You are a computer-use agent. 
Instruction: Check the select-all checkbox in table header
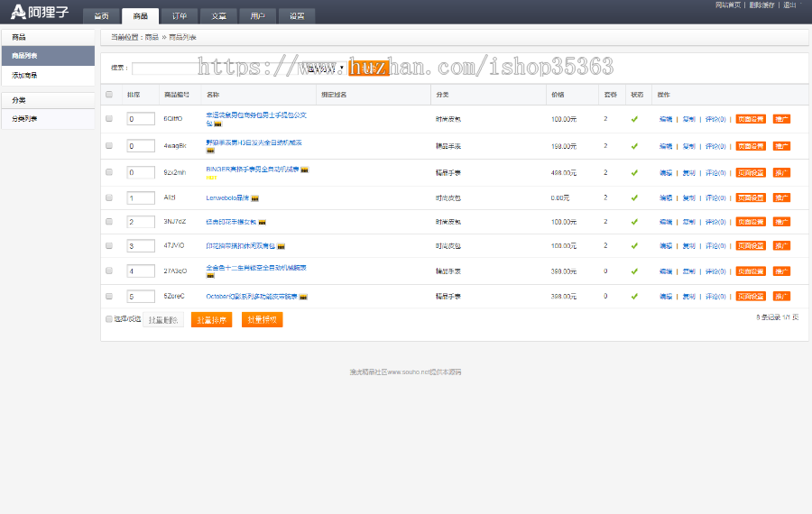pyautogui.click(x=109, y=94)
